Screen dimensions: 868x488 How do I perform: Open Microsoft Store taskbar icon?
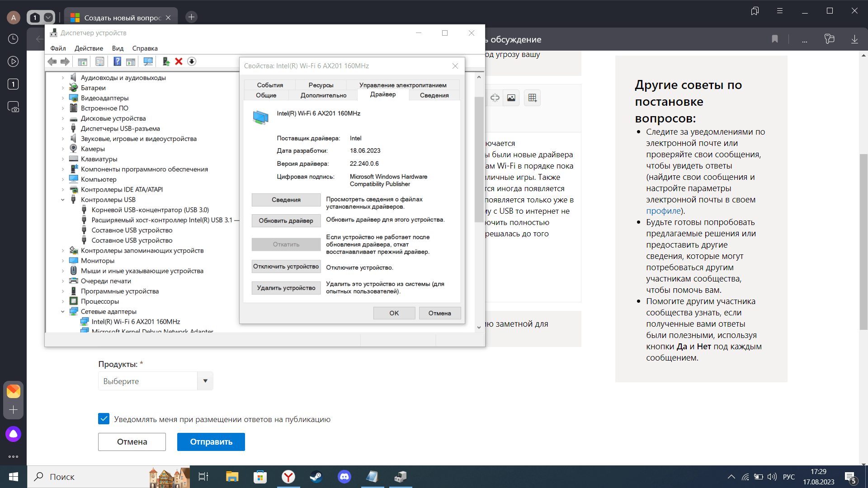click(x=260, y=477)
